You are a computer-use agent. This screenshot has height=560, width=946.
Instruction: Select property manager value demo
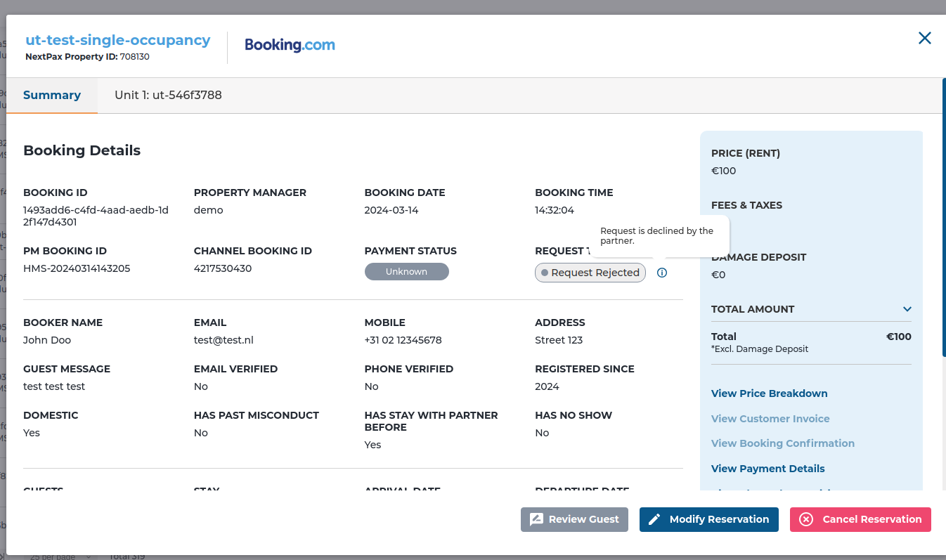pyautogui.click(x=209, y=210)
